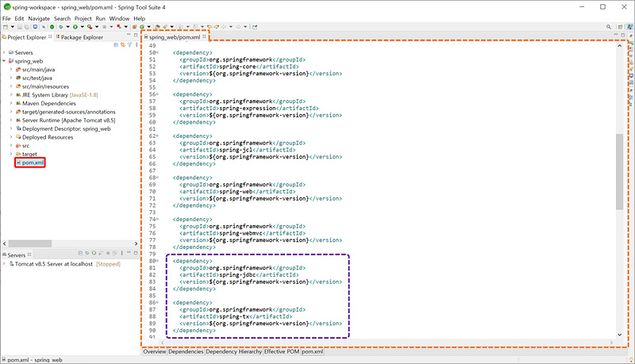Screen dimensions: 635x364
Task: Switch to Dependency Hierarchy tab
Action: point(233,351)
